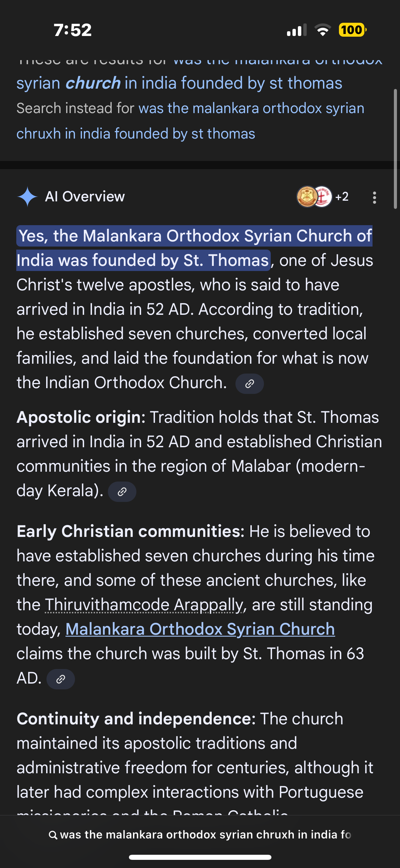Show the +2 additional sources
Image resolution: width=400 pixels, height=868 pixels.
(x=342, y=197)
